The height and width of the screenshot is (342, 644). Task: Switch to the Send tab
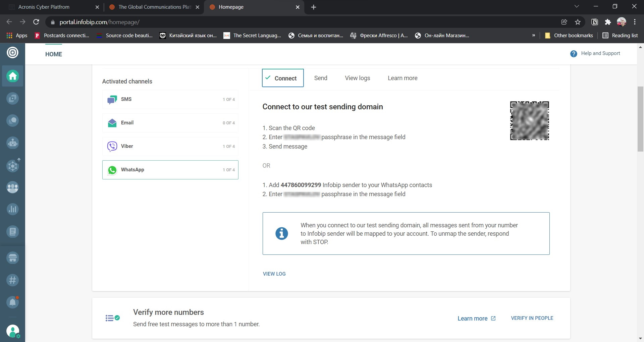tap(321, 78)
